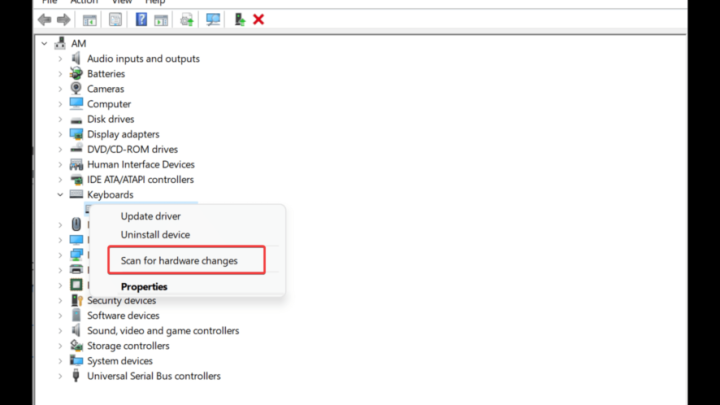Click the Security devices key icon
Screen dimensions: 720x405
pyautogui.click(x=76, y=300)
